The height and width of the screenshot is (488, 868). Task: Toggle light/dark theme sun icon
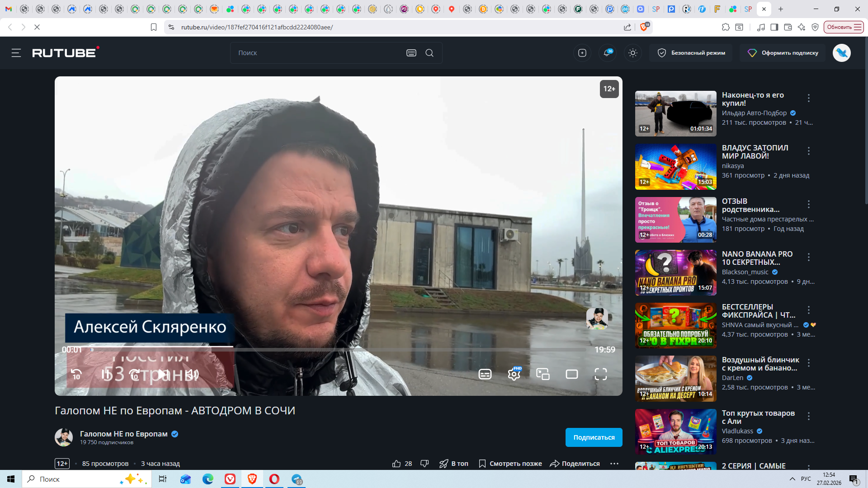pos(633,53)
